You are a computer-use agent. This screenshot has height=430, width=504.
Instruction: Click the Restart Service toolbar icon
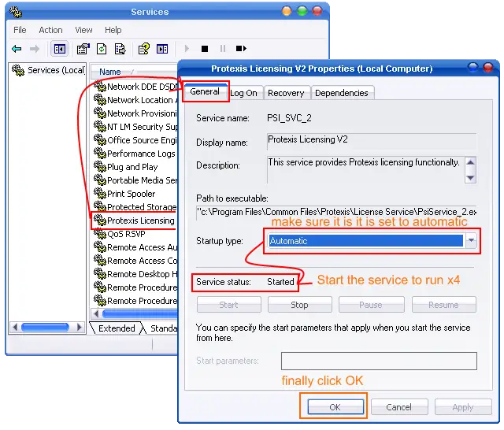coord(241,49)
